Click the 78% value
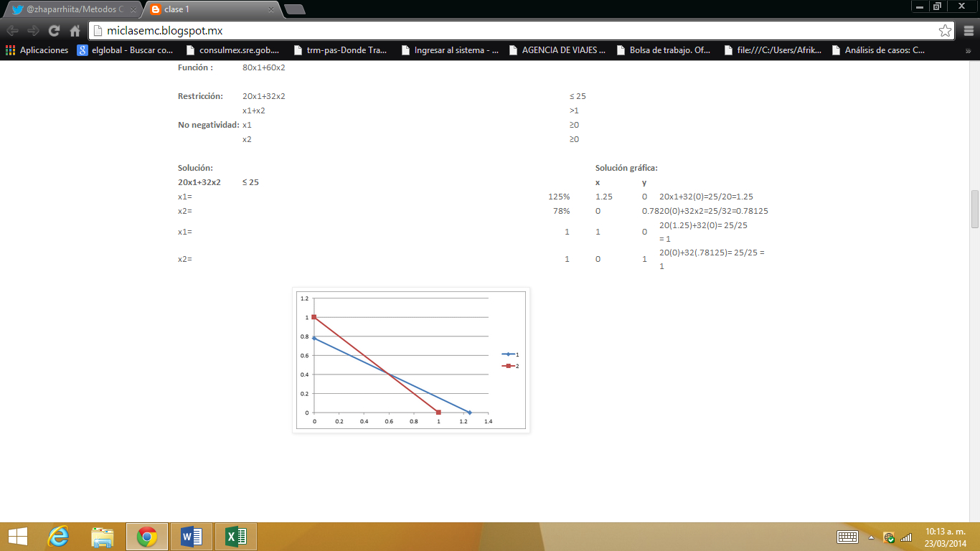Viewport: 980px width, 551px height. pos(561,211)
